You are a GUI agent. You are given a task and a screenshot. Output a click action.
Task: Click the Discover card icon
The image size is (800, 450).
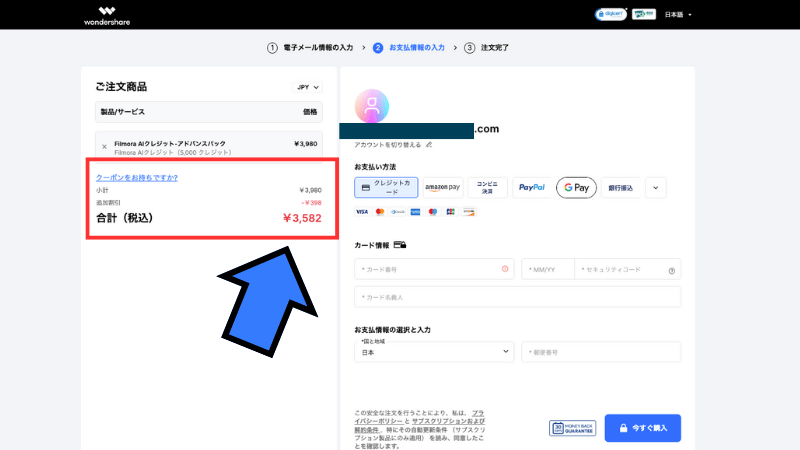(468, 212)
